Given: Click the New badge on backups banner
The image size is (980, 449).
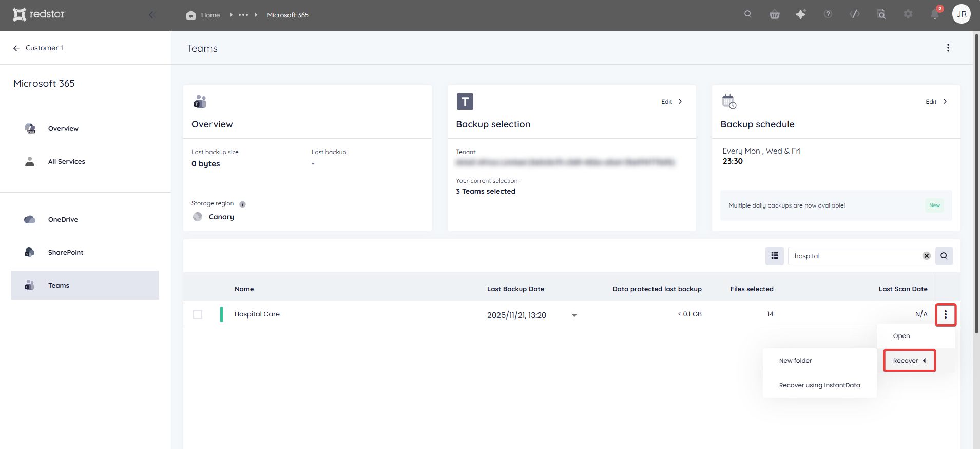Looking at the screenshot, I should (935, 205).
